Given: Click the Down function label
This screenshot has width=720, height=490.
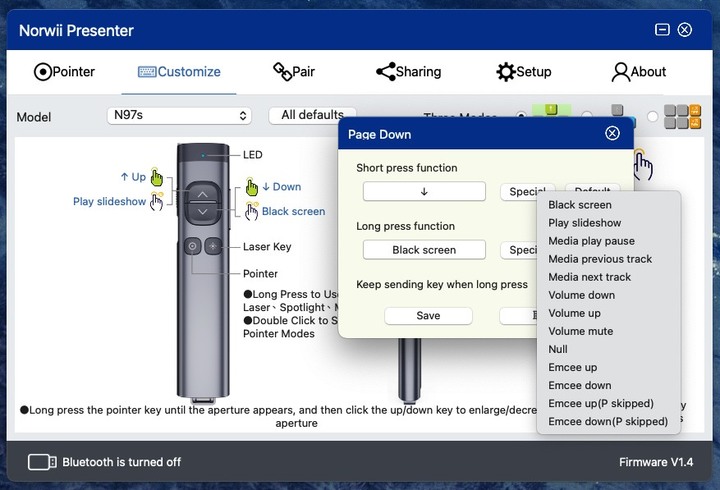Looking at the screenshot, I should coord(281,186).
